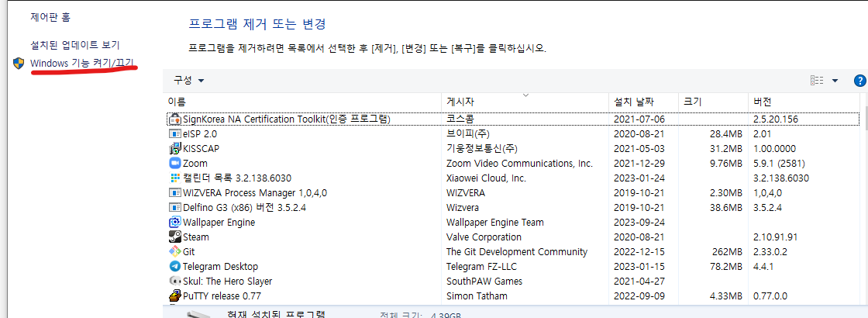
Task: Click the Skul: The Hero Slayer icon
Action: (x=175, y=281)
